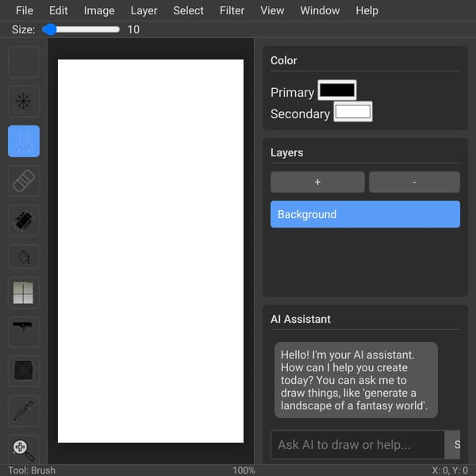
Task: Select the starburst magic wand tool
Action: point(24,102)
